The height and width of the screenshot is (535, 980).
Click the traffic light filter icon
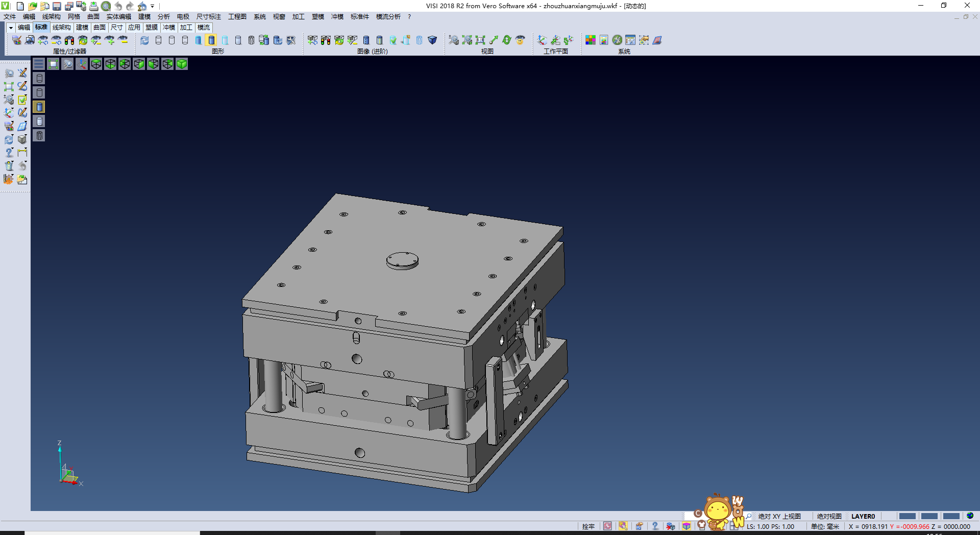(69, 40)
